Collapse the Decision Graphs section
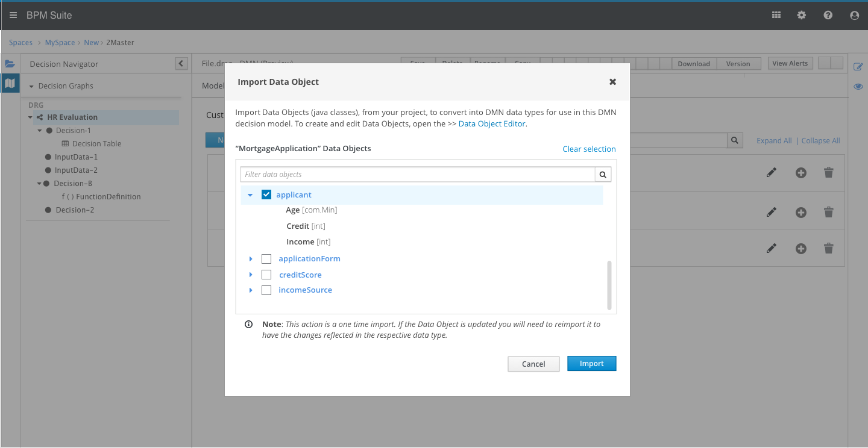 (32, 86)
